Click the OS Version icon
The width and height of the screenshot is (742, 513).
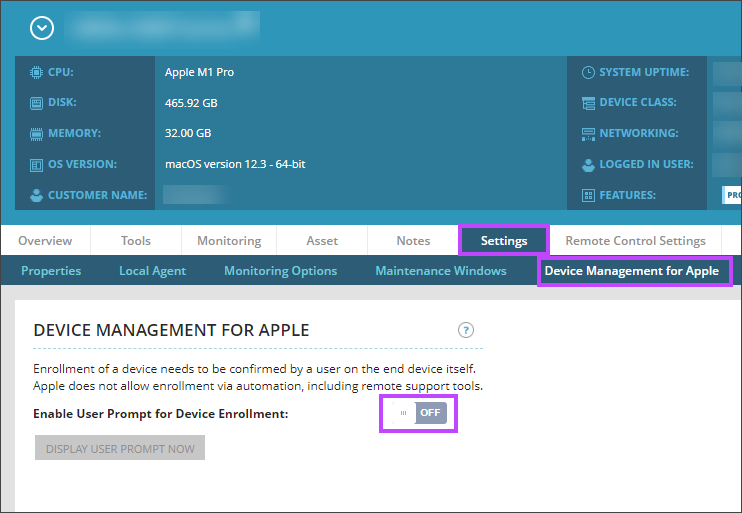click(36, 164)
